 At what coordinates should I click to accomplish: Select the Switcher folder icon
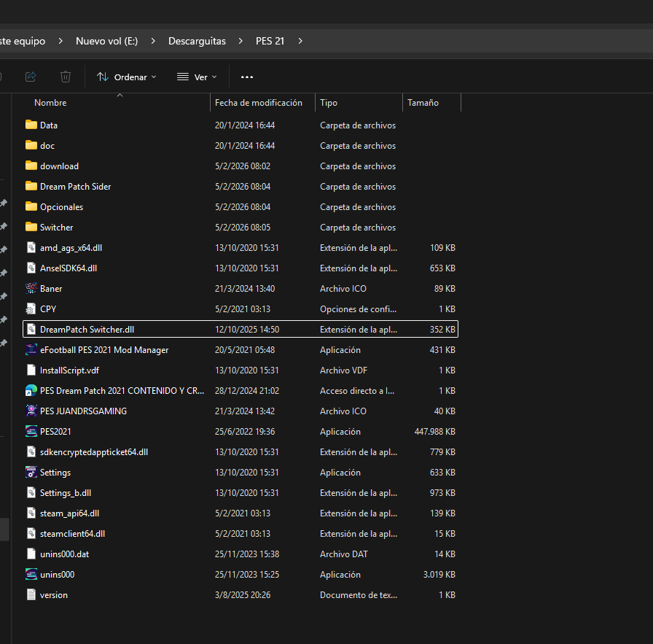pyautogui.click(x=31, y=227)
